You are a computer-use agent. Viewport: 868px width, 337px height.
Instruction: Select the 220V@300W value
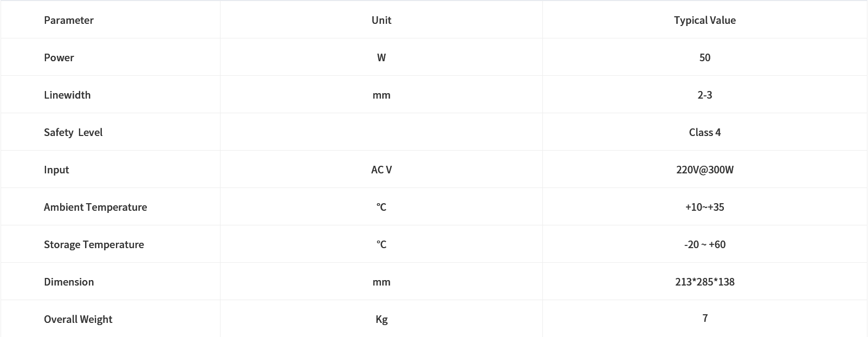click(x=705, y=170)
